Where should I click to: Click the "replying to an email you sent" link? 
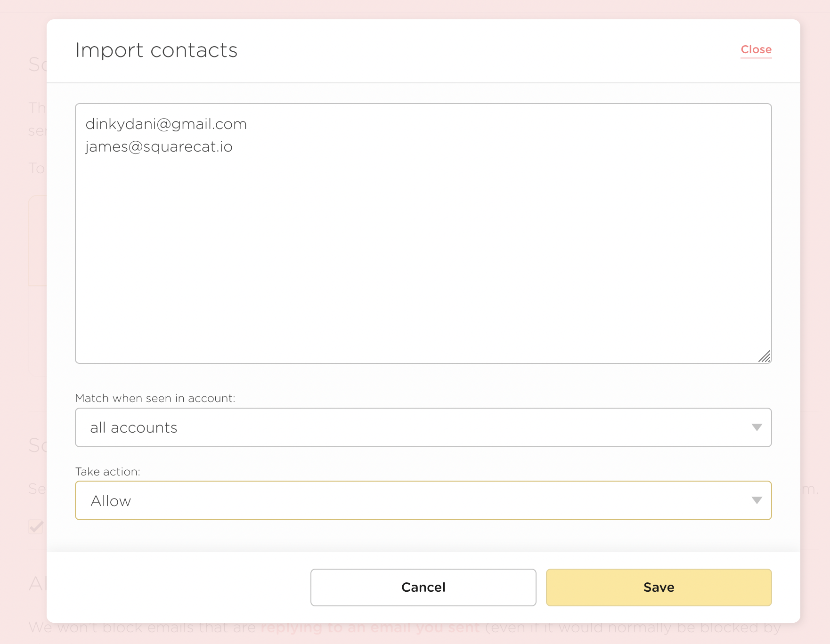370,628
